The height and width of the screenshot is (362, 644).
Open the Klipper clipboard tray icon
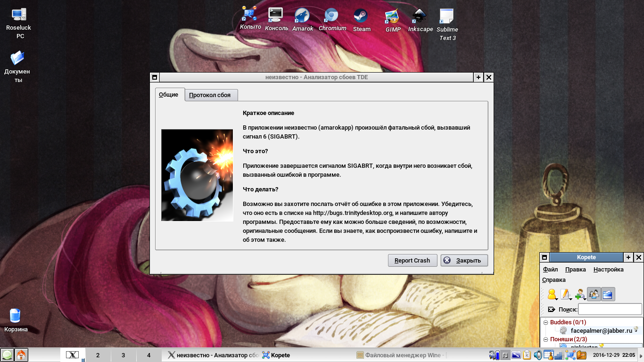pyautogui.click(x=527, y=355)
